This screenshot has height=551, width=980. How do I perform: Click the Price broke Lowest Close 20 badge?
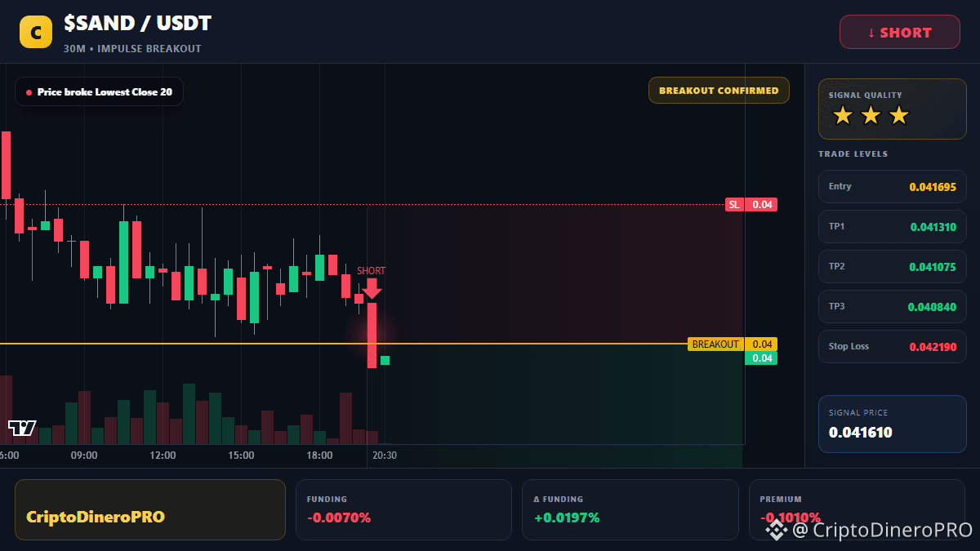[x=99, y=91]
